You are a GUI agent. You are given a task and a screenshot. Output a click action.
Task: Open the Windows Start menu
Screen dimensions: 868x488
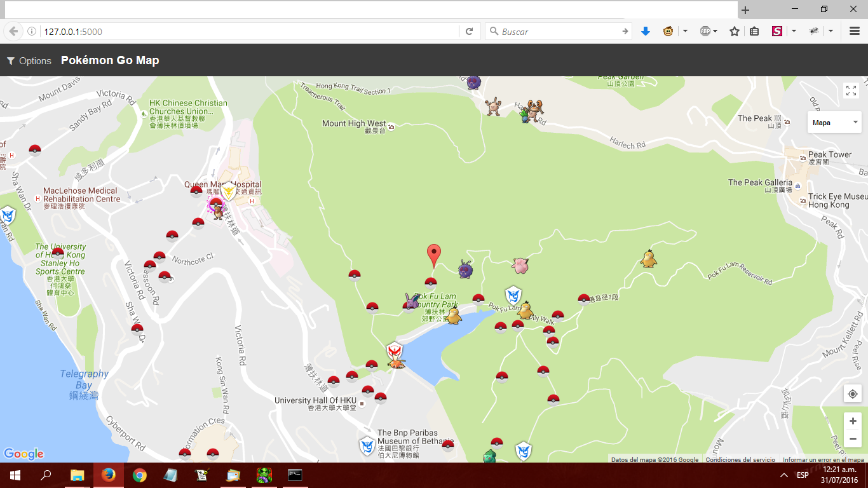pyautogui.click(x=15, y=475)
